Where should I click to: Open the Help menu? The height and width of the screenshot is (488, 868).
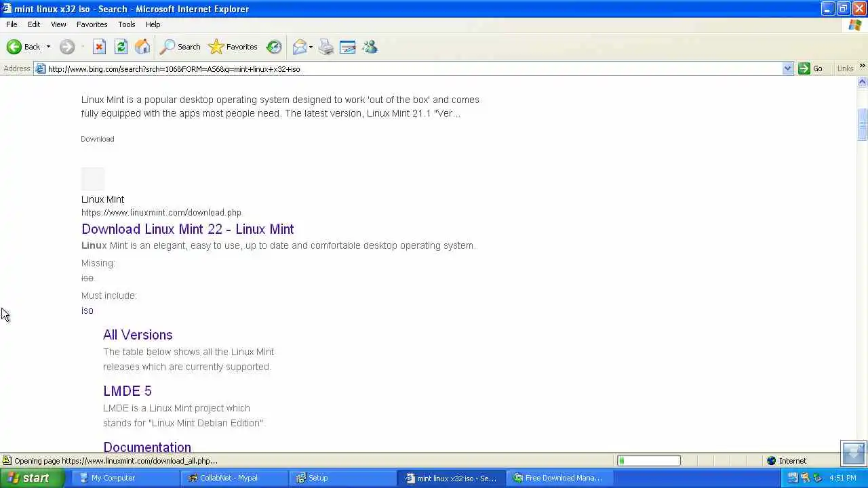click(x=153, y=24)
